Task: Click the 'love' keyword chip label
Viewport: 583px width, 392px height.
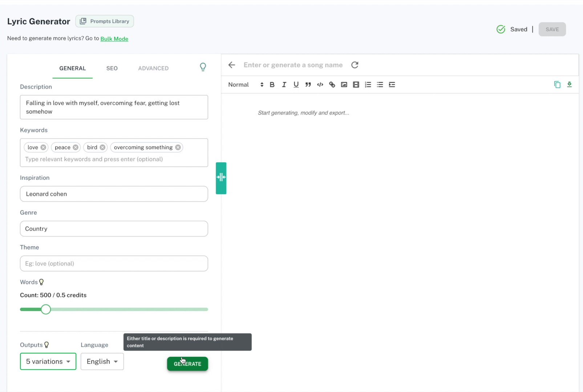Action: click(x=33, y=147)
